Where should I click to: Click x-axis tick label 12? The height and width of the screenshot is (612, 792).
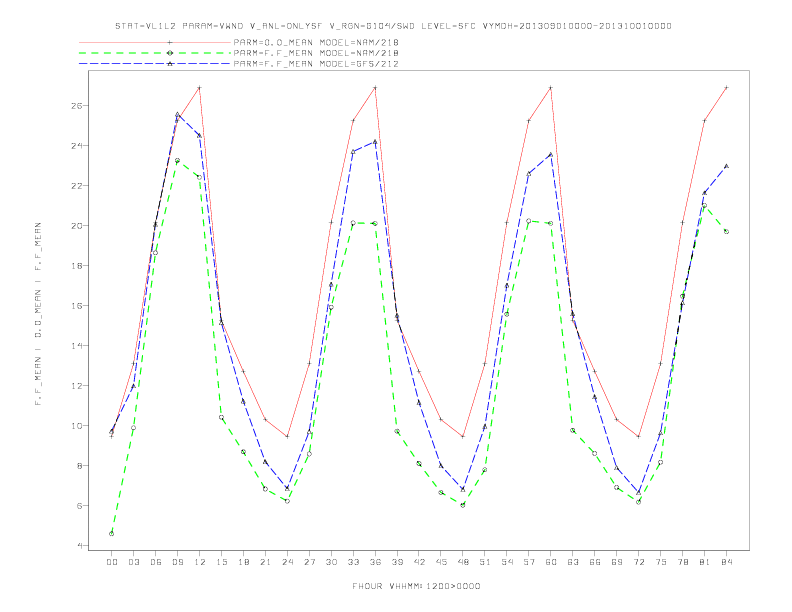pyautogui.click(x=200, y=562)
